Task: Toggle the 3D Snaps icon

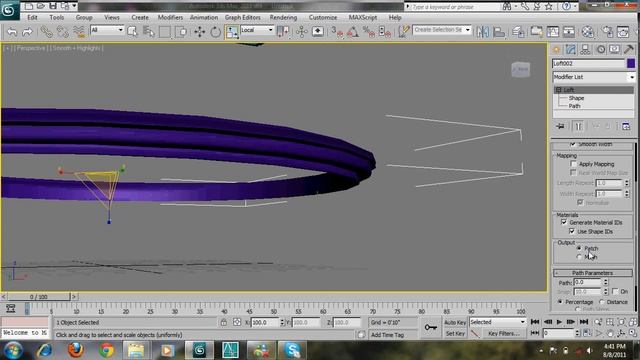Action: (337, 31)
